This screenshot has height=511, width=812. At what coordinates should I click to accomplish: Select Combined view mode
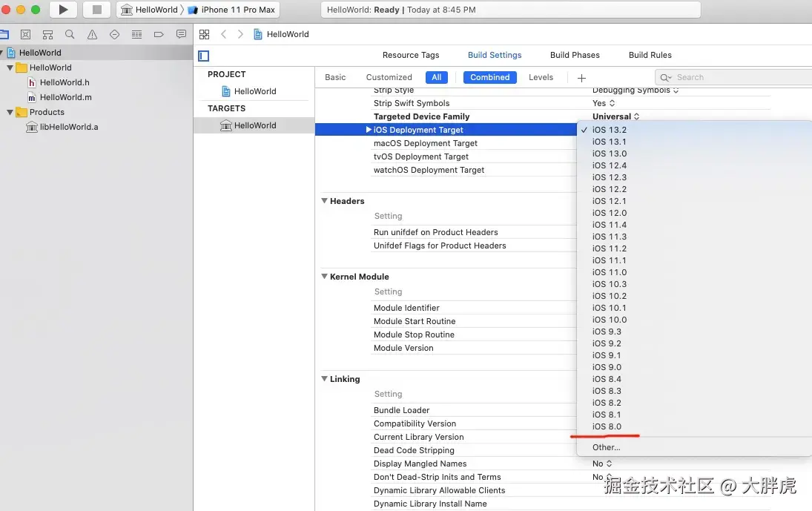[490, 77]
